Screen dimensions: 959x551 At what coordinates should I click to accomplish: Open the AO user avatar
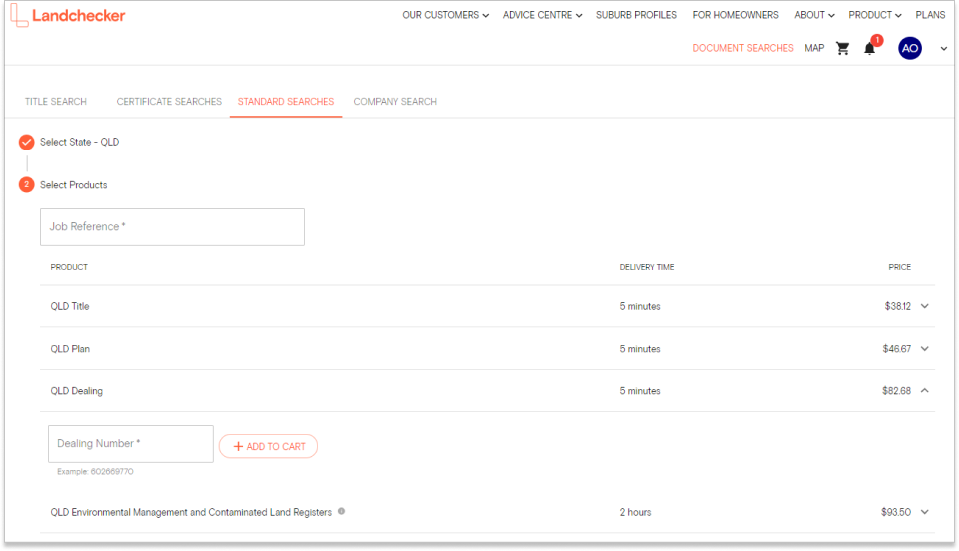[x=909, y=48]
